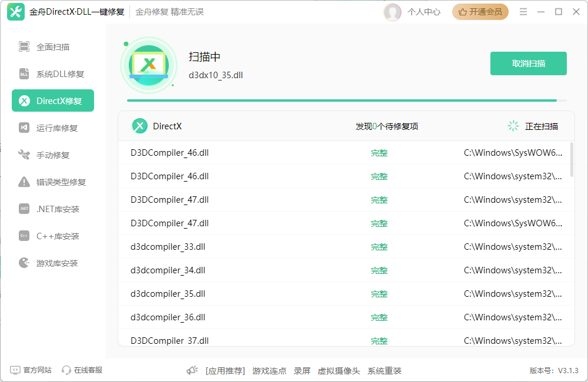Click 开通会员 membership button

point(480,12)
